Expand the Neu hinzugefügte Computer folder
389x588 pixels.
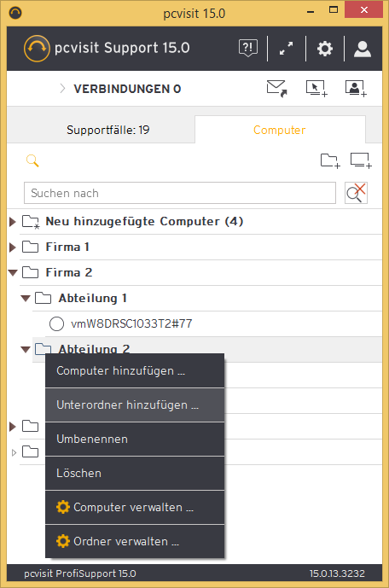(13, 222)
